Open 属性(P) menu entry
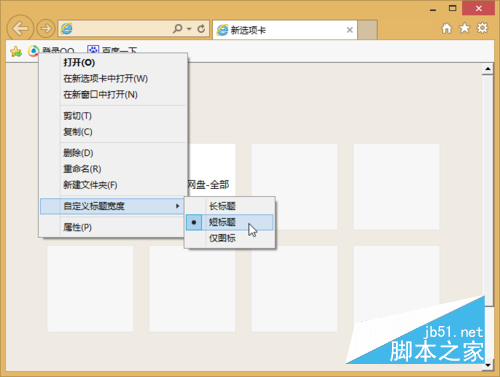The image size is (500, 377). point(112,227)
